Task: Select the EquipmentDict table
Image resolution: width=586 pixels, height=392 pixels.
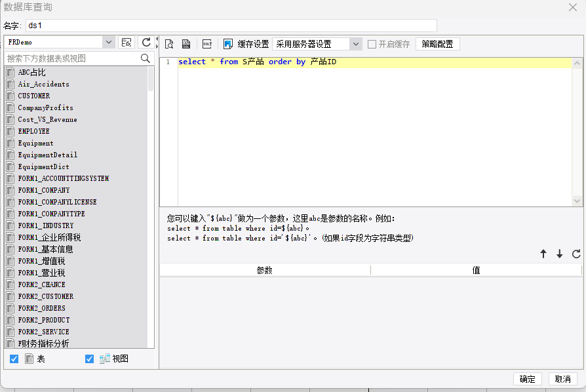Action: point(43,167)
